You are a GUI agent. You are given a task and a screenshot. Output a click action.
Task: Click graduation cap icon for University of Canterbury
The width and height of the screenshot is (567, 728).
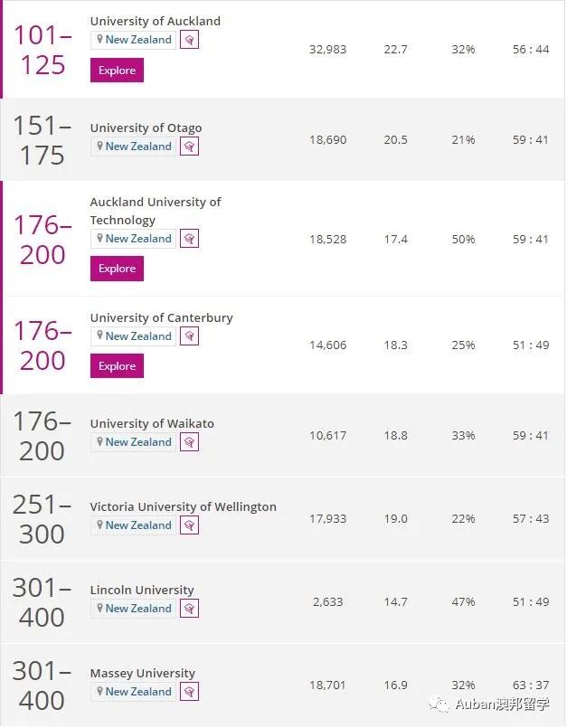(189, 336)
